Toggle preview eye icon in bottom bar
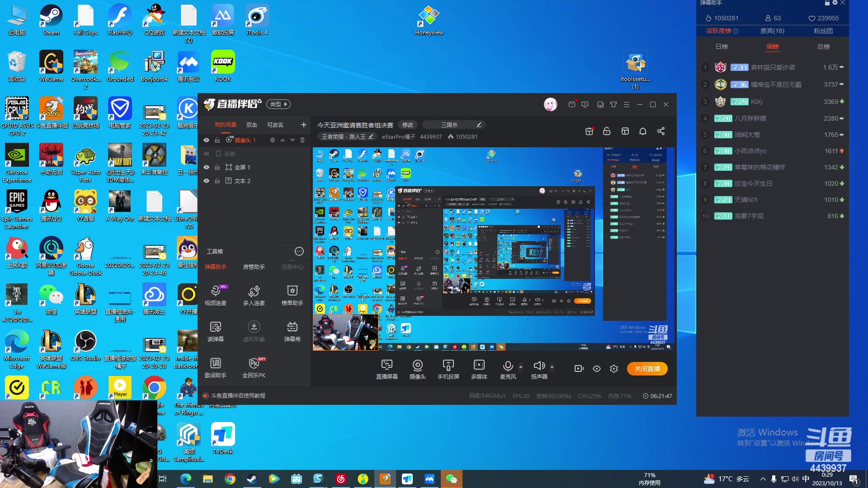This screenshot has height=488, width=868. click(x=597, y=369)
